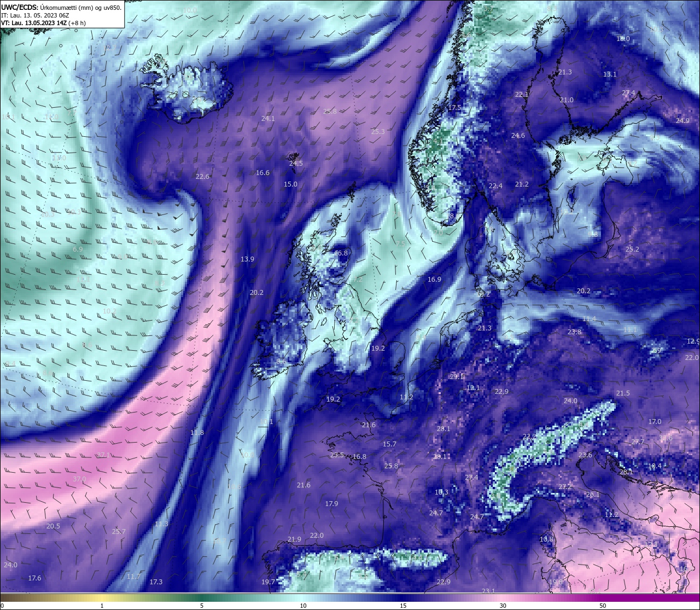The width and height of the screenshot is (700, 610).
Task: Select the 24.6 value over the Gulf of Bothnia
Action: 518,136
